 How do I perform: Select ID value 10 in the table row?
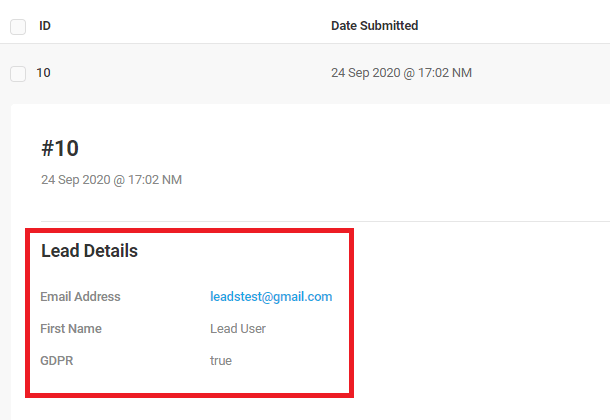click(43, 73)
